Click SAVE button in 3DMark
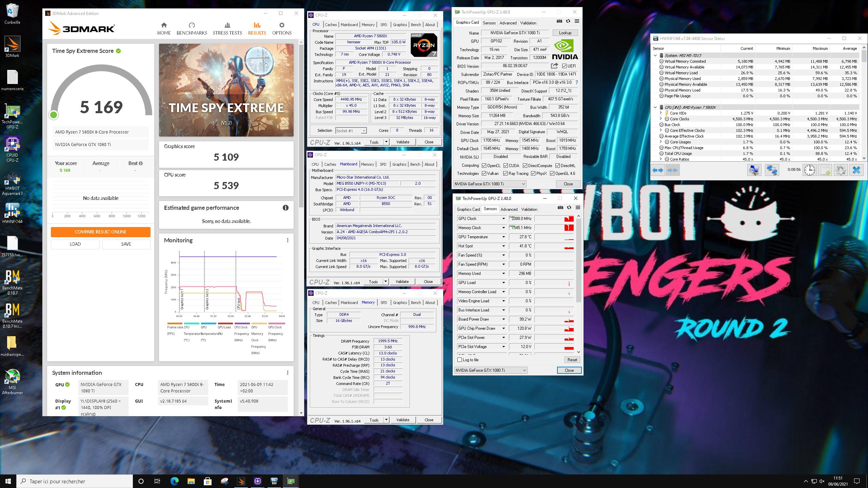868x488 pixels. click(x=126, y=244)
